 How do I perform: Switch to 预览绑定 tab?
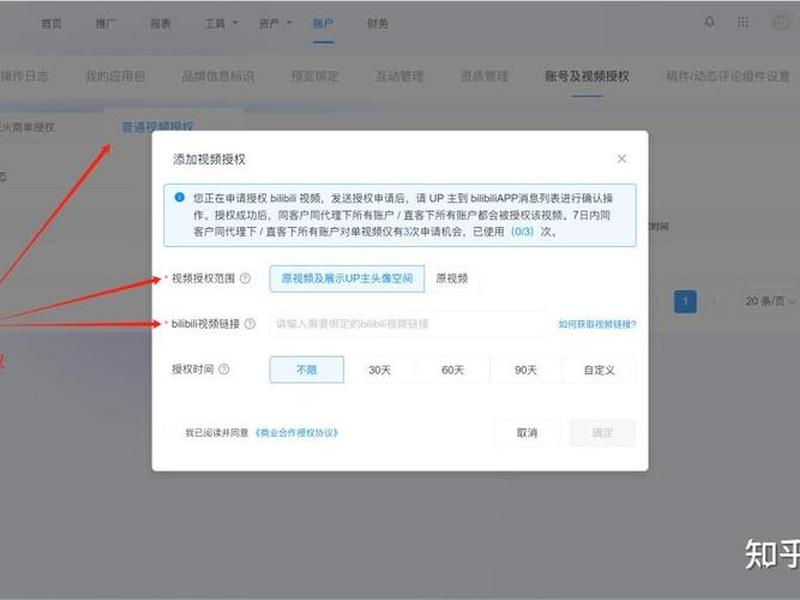tap(315, 77)
